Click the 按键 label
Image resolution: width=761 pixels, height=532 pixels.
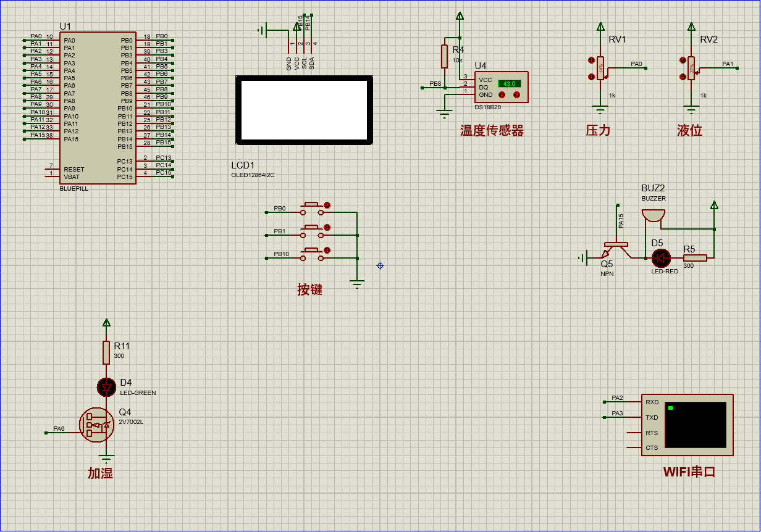pos(309,289)
